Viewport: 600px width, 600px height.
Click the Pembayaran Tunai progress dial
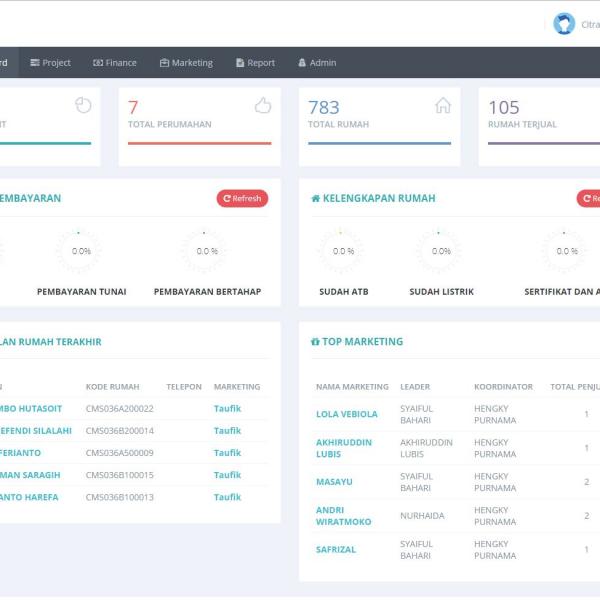81,251
